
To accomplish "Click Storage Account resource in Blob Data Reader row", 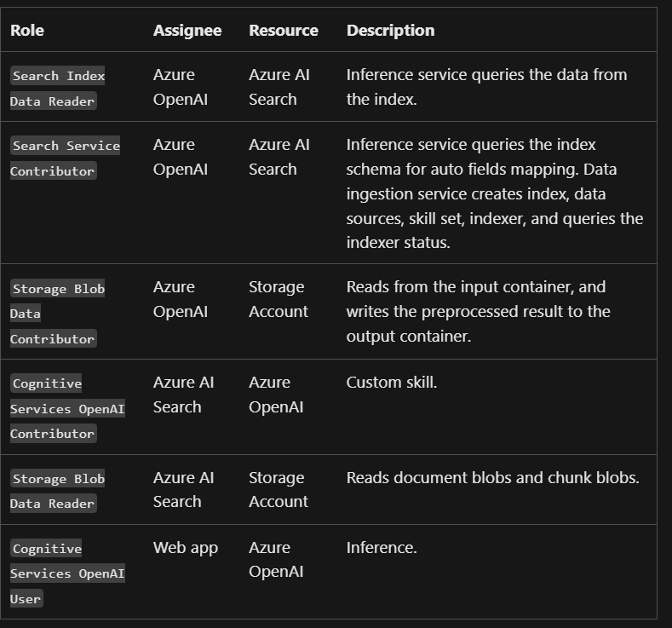I will click(x=279, y=490).
